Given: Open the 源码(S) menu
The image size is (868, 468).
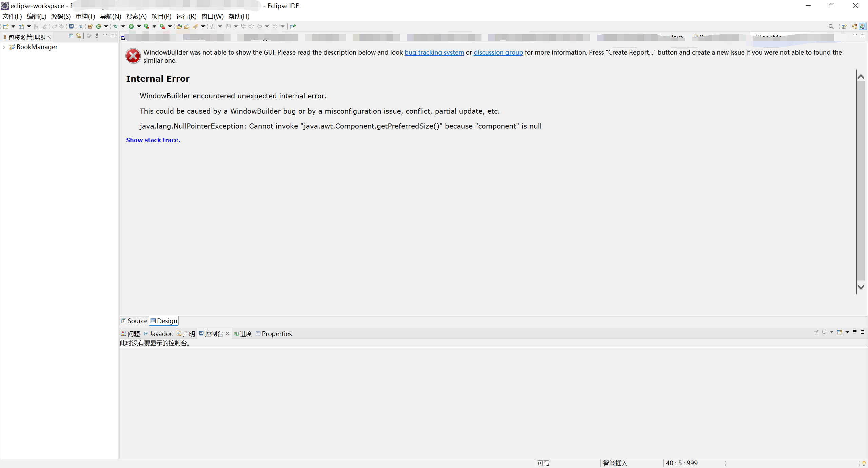Looking at the screenshot, I should [61, 16].
